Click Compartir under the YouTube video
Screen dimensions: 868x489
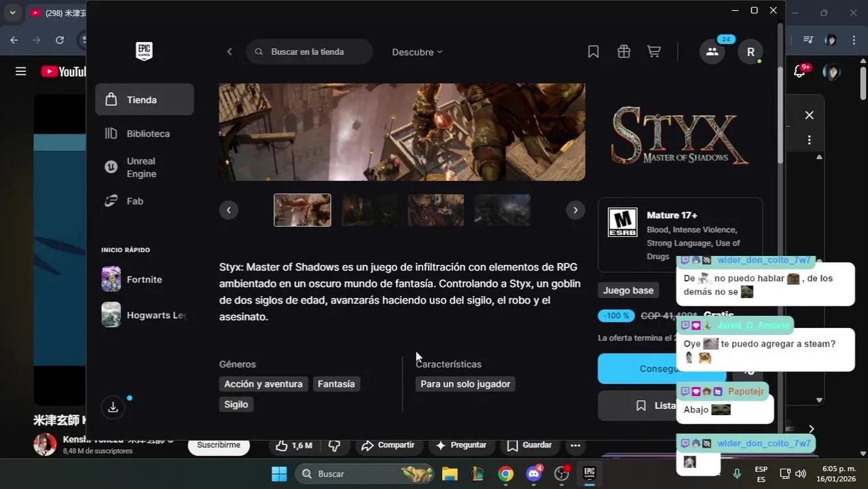[x=388, y=446]
